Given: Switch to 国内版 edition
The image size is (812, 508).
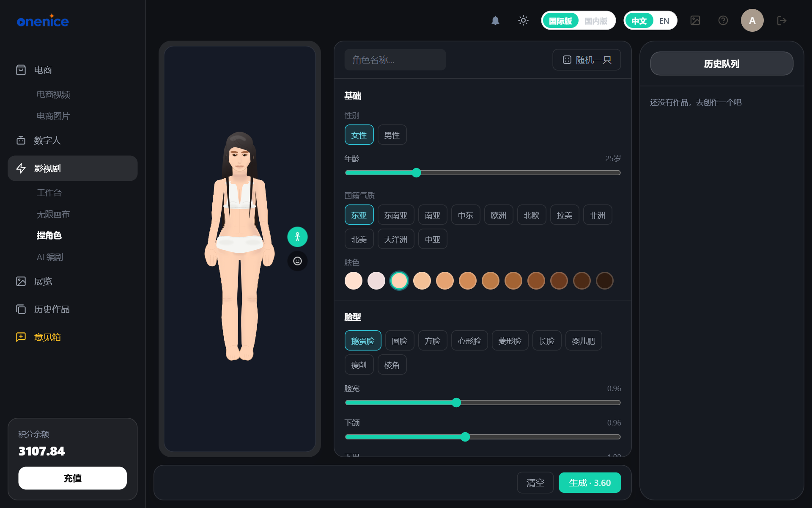Looking at the screenshot, I should click(596, 21).
